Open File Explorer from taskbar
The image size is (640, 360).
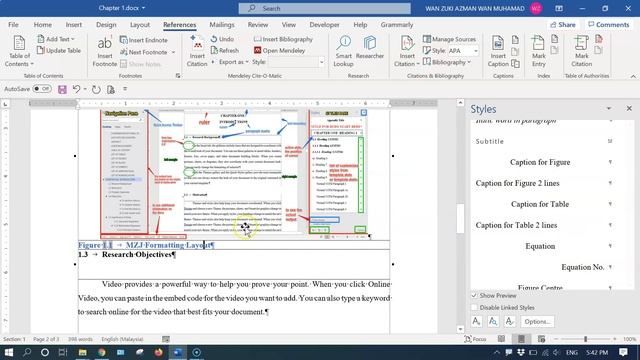point(82,352)
